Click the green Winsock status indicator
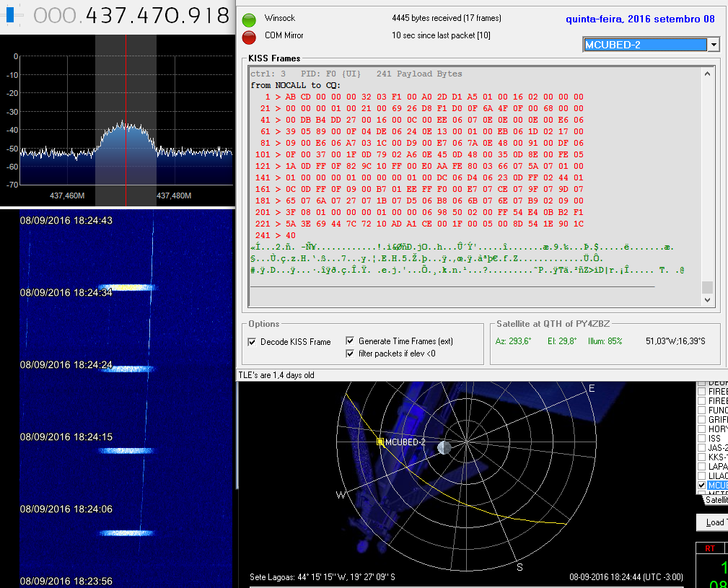This screenshot has width=728, height=588. (249, 19)
